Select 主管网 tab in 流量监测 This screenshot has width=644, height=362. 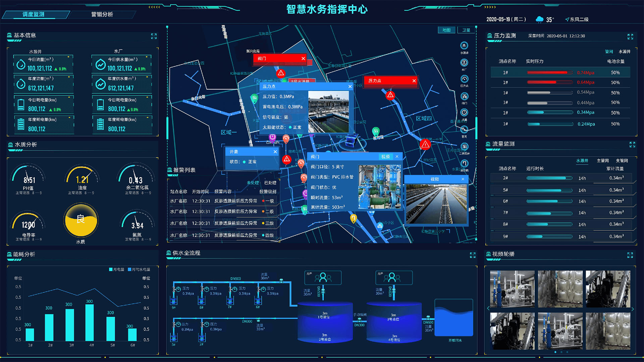(x=602, y=161)
